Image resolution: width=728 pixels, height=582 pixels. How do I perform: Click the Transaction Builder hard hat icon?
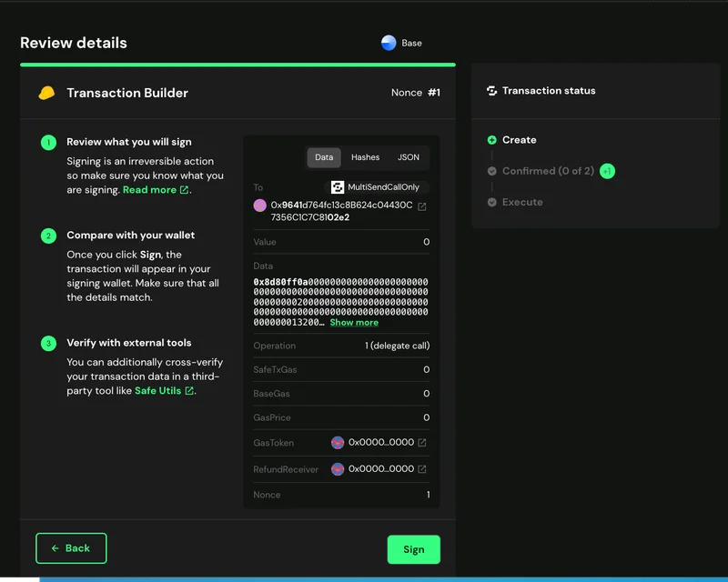coord(46,93)
